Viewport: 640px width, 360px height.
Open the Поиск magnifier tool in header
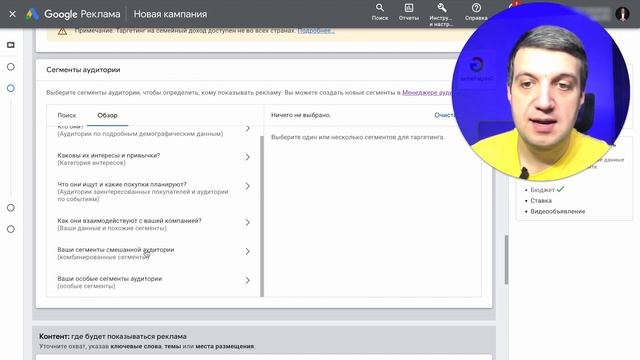380,12
